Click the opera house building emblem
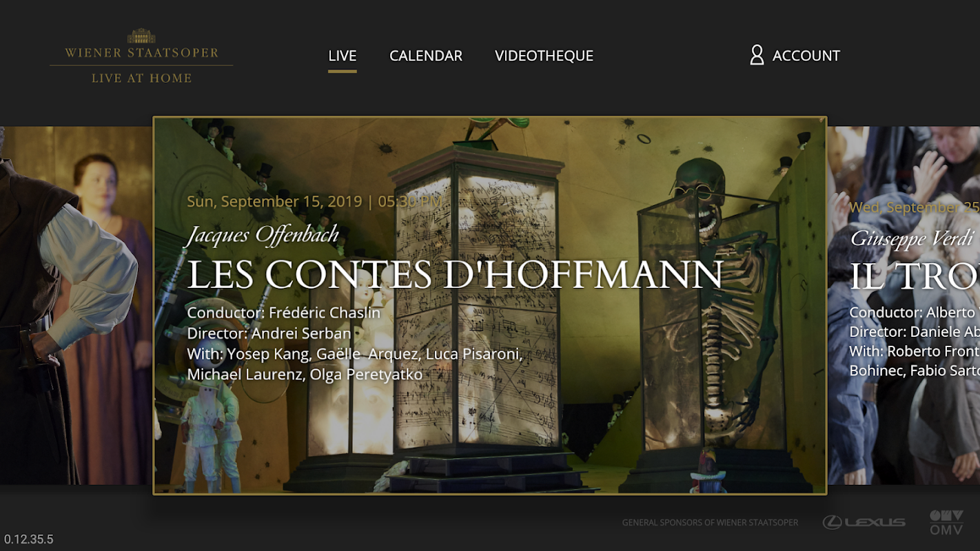980x551 pixels. (x=141, y=36)
